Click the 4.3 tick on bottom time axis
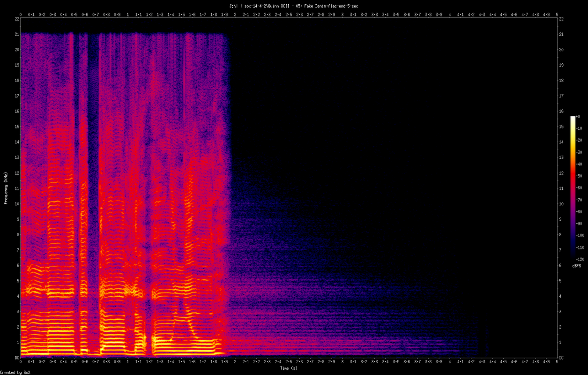588x375 pixels. tap(482, 362)
